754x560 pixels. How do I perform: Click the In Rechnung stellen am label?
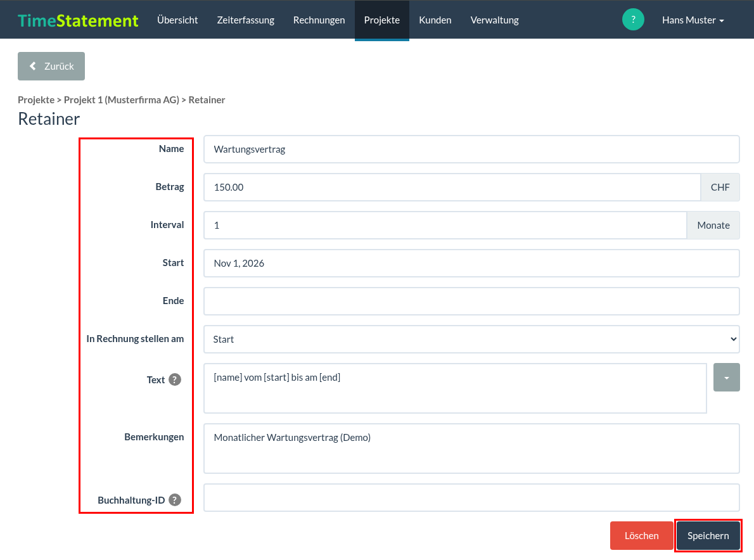pyautogui.click(x=135, y=339)
